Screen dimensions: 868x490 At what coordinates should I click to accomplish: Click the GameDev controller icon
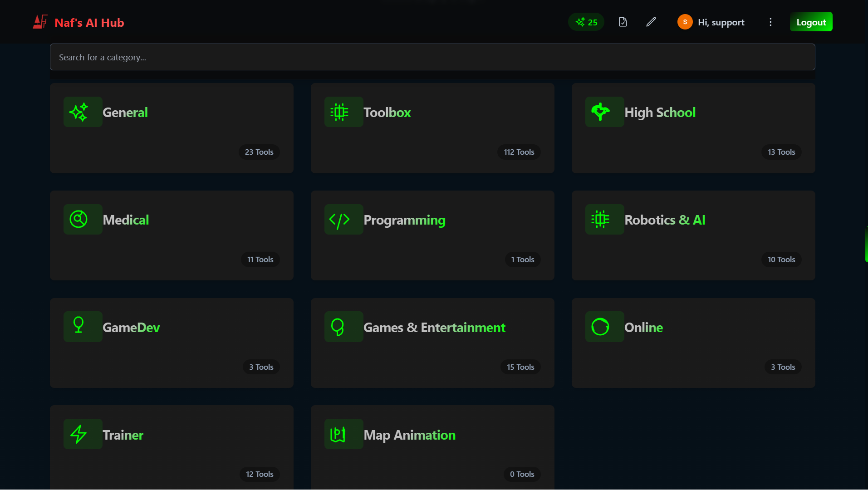click(82, 326)
